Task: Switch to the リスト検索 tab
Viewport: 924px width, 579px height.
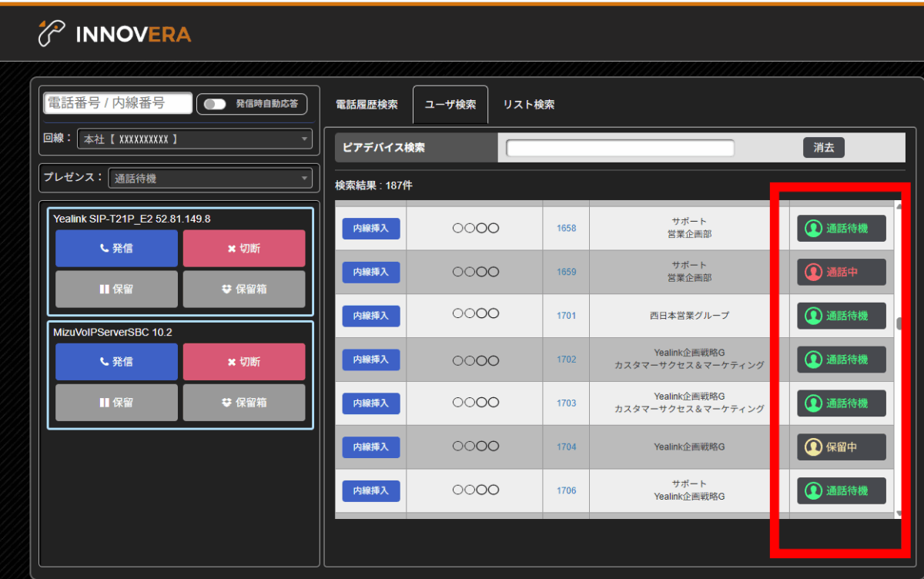Action: click(528, 105)
